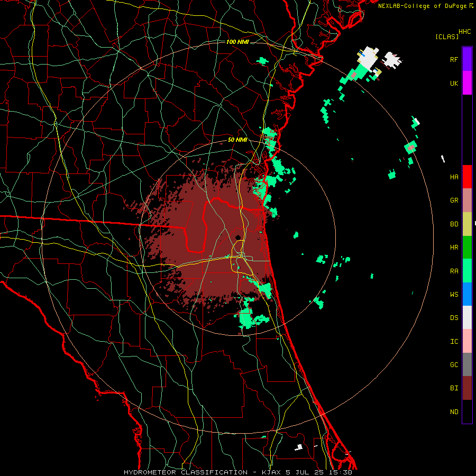The height and width of the screenshot is (476, 476).
Task: Click the 'GC' legend label
Action: coord(454,365)
